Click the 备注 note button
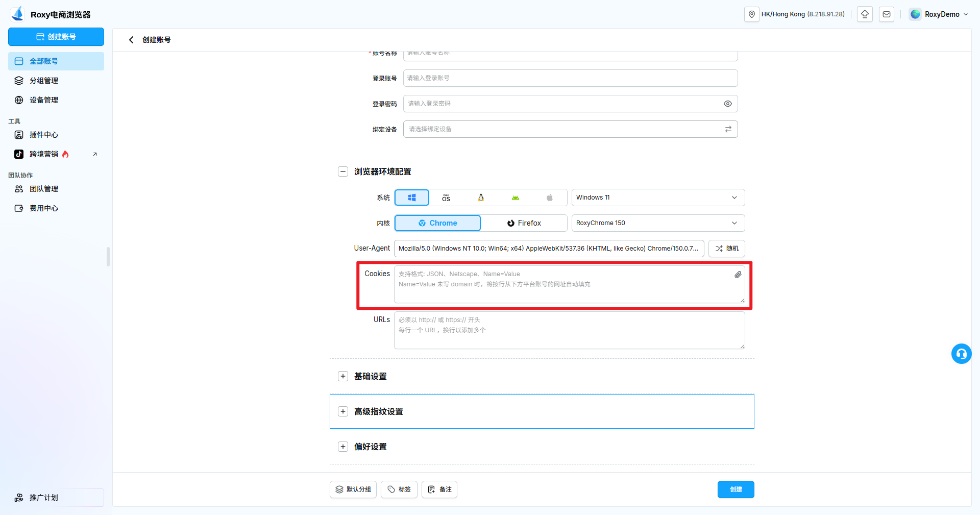This screenshot has width=980, height=515. point(439,489)
